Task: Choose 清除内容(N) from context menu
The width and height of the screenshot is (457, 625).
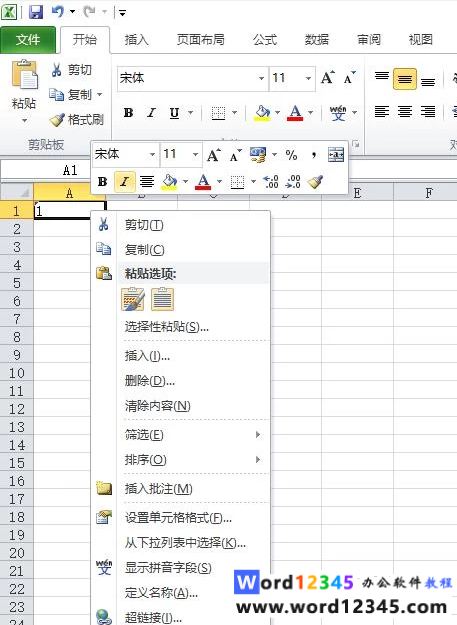Action: click(x=181, y=406)
